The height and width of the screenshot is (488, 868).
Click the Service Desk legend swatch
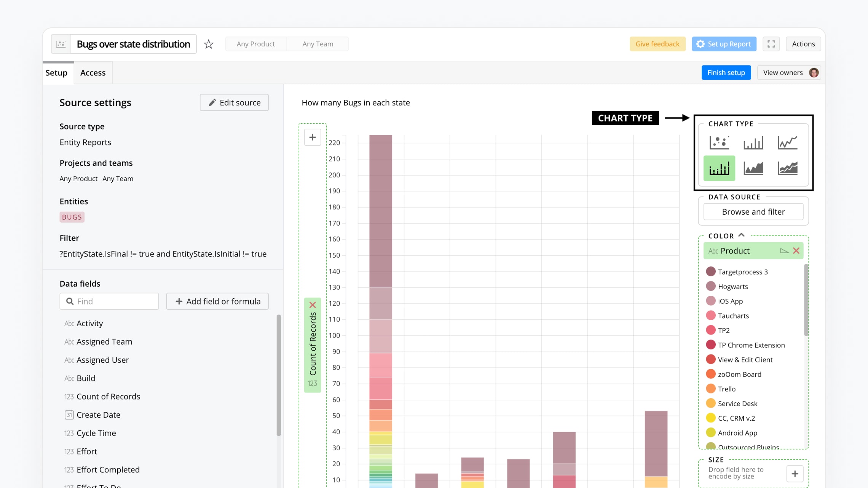pyautogui.click(x=710, y=403)
